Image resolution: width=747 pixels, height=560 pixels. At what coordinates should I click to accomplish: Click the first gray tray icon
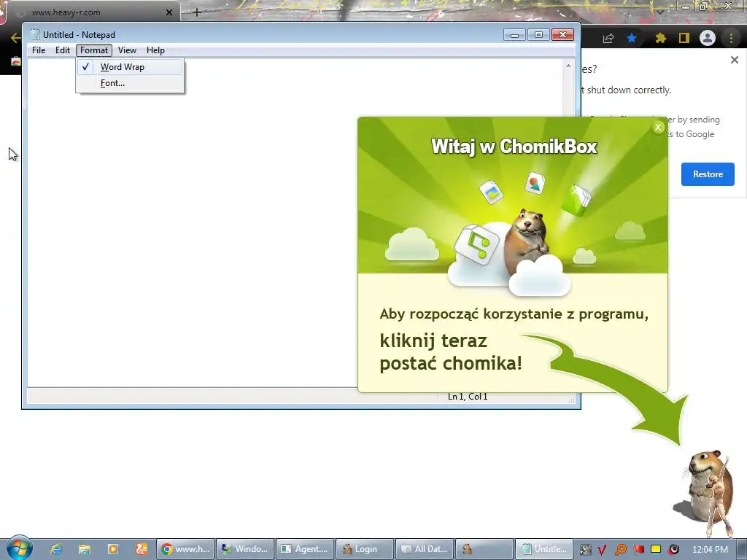(x=586, y=550)
